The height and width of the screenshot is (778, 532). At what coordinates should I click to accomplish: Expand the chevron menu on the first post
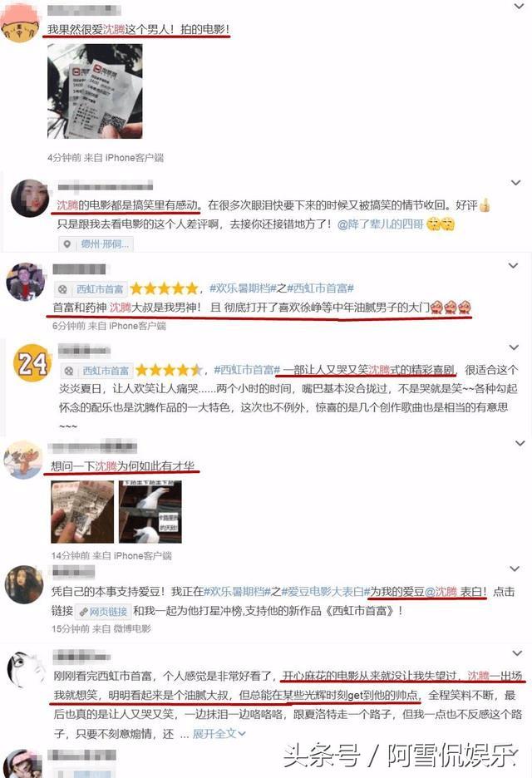[519, 7]
